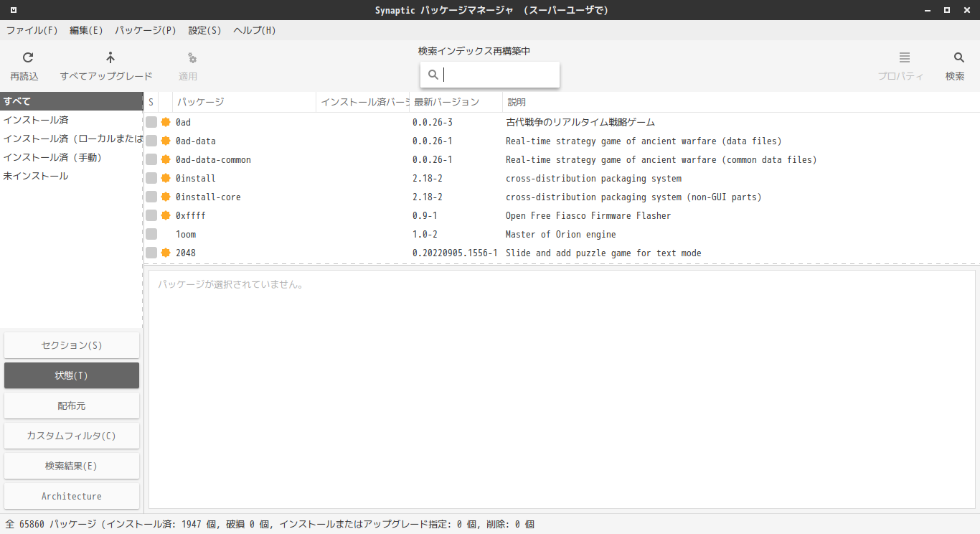Screen dimensions: 980x534
Task: Select the インストール済 filter
Action: pos(72,120)
